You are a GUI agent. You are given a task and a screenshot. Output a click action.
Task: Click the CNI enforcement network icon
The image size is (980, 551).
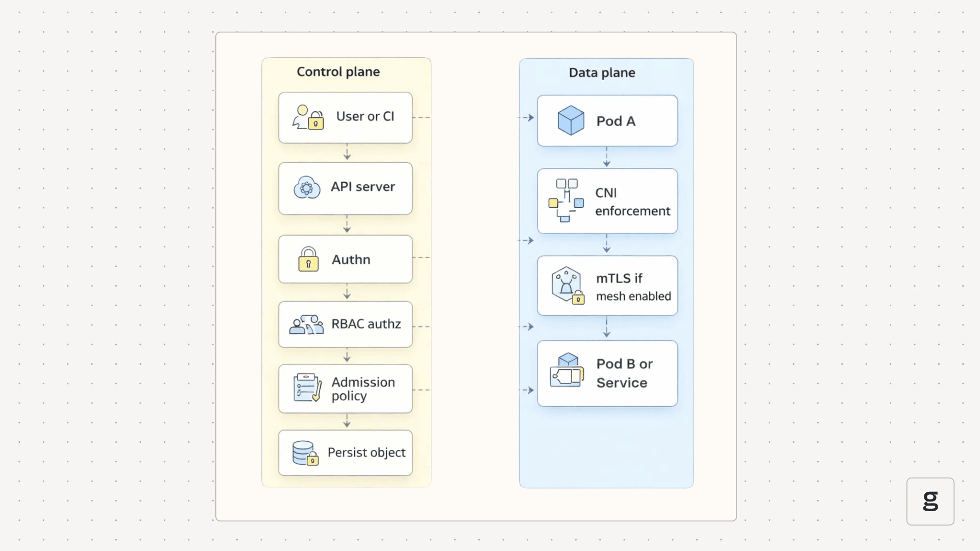[x=566, y=200]
